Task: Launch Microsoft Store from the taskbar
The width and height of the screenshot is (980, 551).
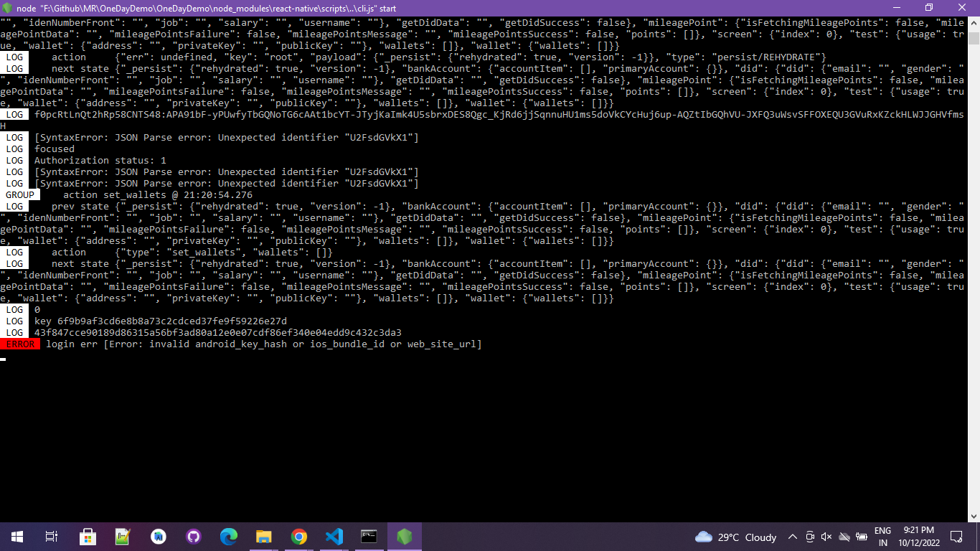Action: [x=88, y=536]
